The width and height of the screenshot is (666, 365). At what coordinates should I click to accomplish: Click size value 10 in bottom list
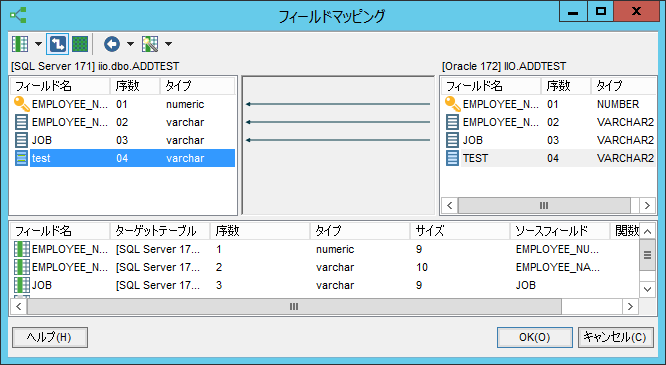422,267
